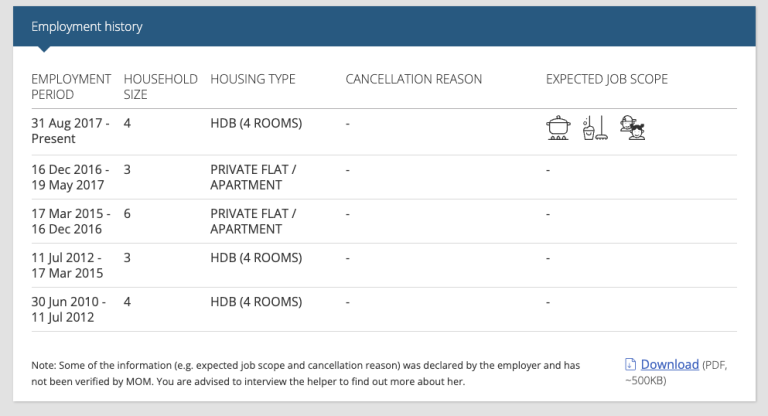Click the mop and bucket housework icon
The height and width of the screenshot is (416, 768).
pyautogui.click(x=595, y=128)
